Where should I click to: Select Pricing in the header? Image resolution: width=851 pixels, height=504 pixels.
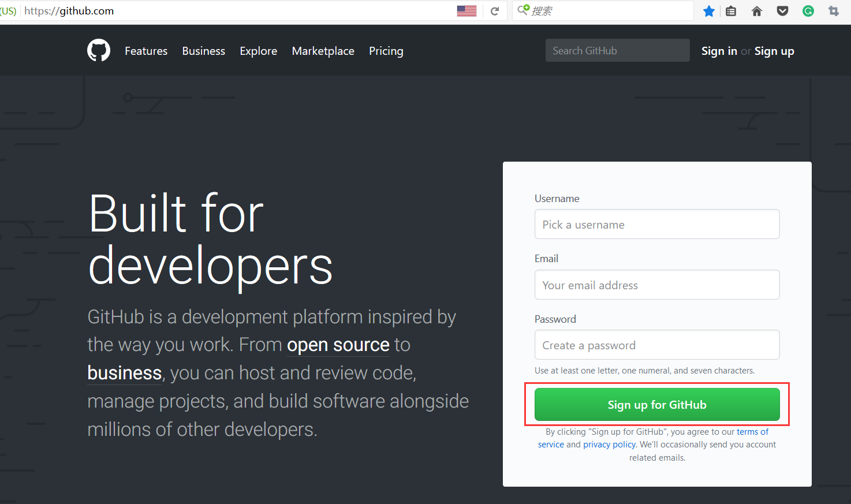pos(386,51)
